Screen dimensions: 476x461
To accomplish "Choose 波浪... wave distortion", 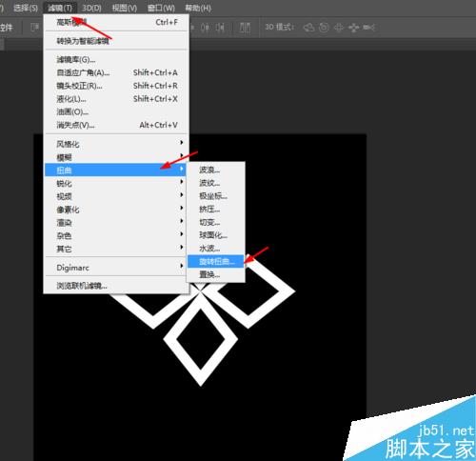I will 216,170.
